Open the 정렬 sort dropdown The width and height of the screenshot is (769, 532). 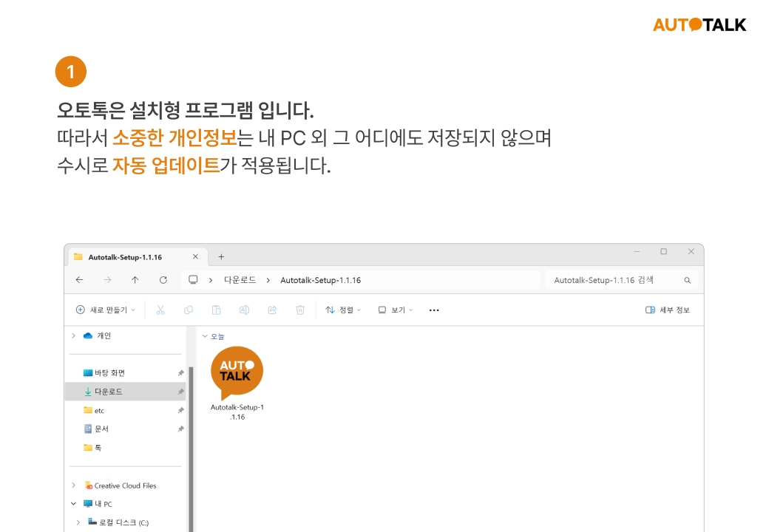click(x=343, y=310)
